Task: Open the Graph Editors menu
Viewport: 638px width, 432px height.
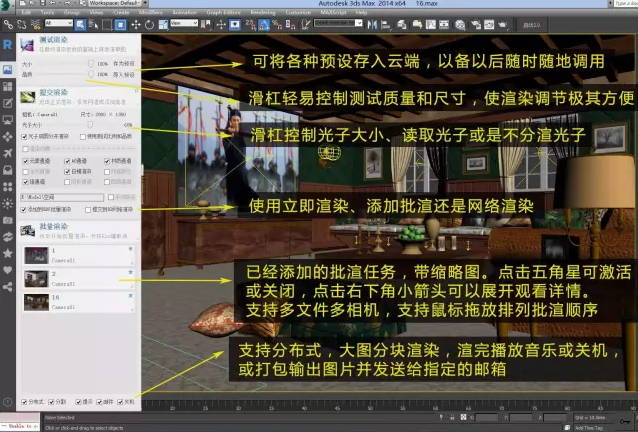Action: click(223, 12)
